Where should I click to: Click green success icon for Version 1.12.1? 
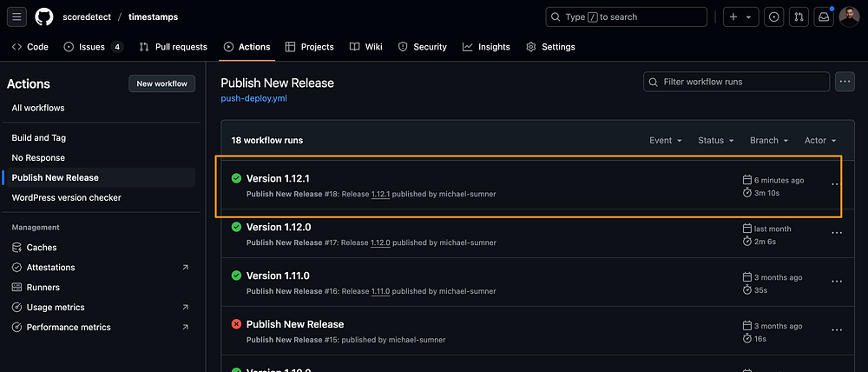(x=236, y=178)
